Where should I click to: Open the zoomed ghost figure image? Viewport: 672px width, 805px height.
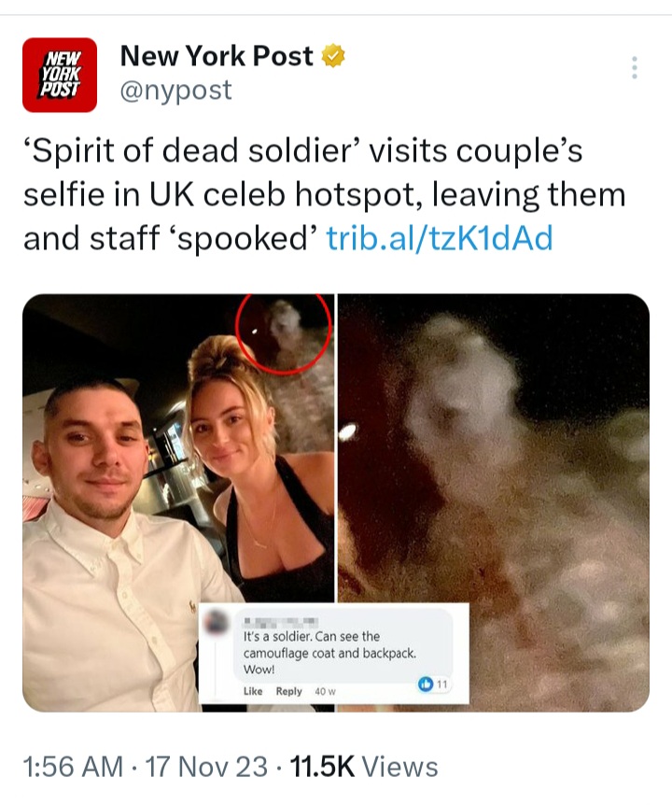(494, 502)
